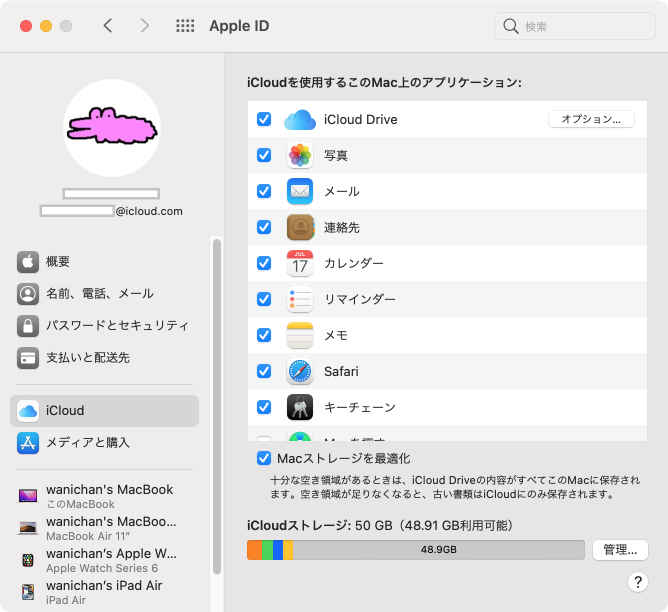
Task: Click the Reminders icon beside リマインダー
Action: coord(300,299)
